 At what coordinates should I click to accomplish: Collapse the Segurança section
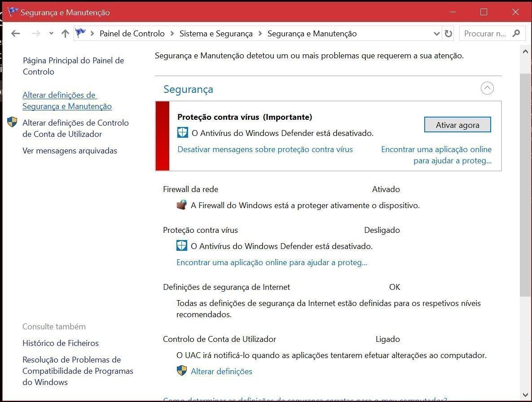coord(487,88)
